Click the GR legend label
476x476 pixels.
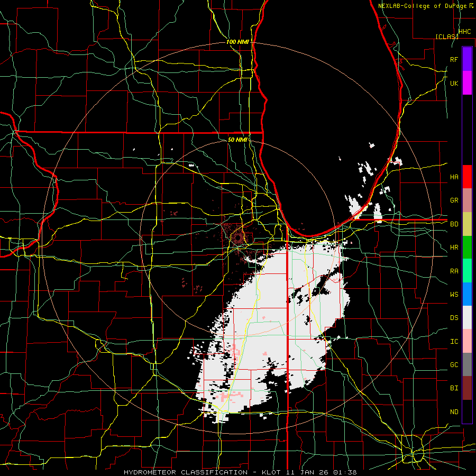tap(454, 200)
